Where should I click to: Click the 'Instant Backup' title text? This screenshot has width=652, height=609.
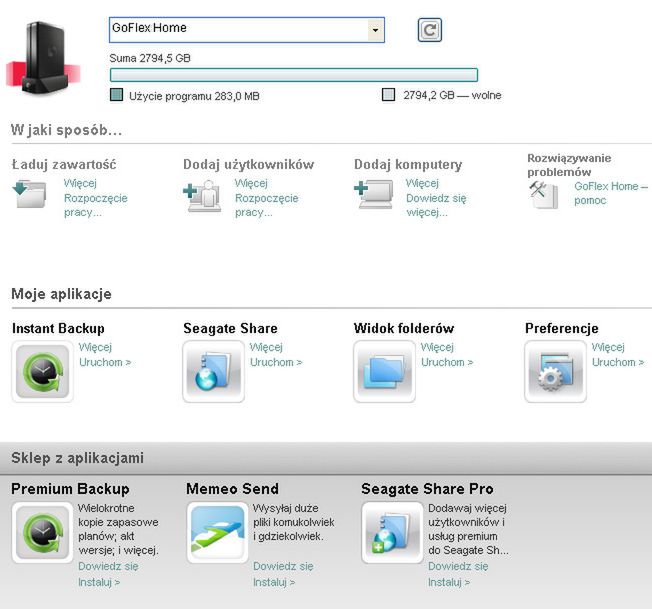click(x=58, y=328)
